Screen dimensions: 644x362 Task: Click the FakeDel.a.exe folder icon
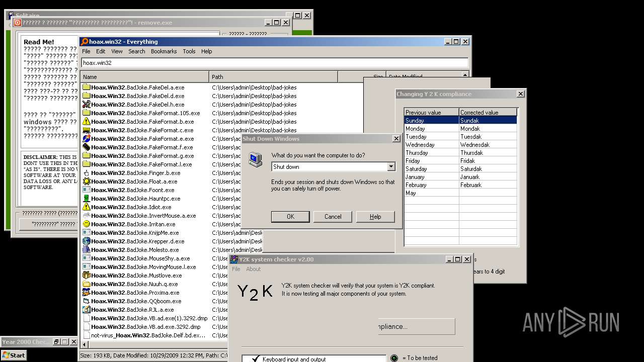click(x=86, y=87)
